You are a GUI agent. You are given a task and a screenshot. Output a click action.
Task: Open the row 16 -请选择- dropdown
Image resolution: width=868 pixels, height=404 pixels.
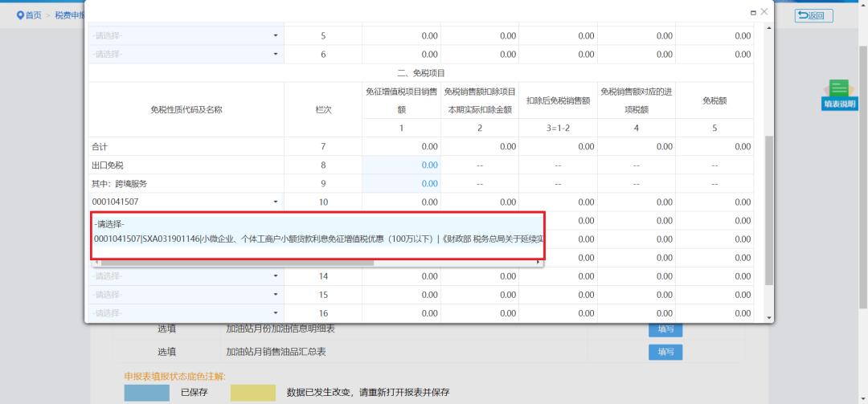coord(186,313)
